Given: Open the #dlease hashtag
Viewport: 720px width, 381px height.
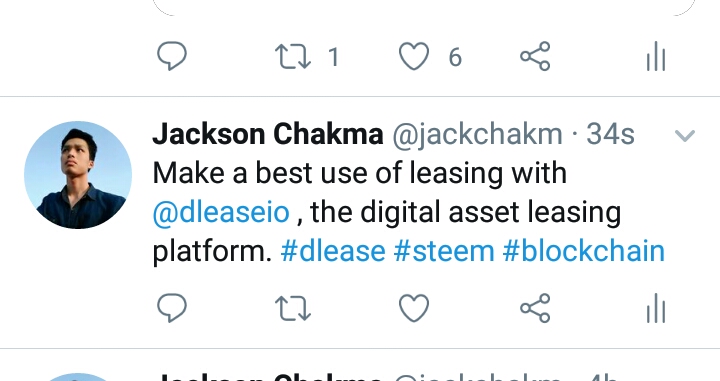Looking at the screenshot, I should (333, 252).
